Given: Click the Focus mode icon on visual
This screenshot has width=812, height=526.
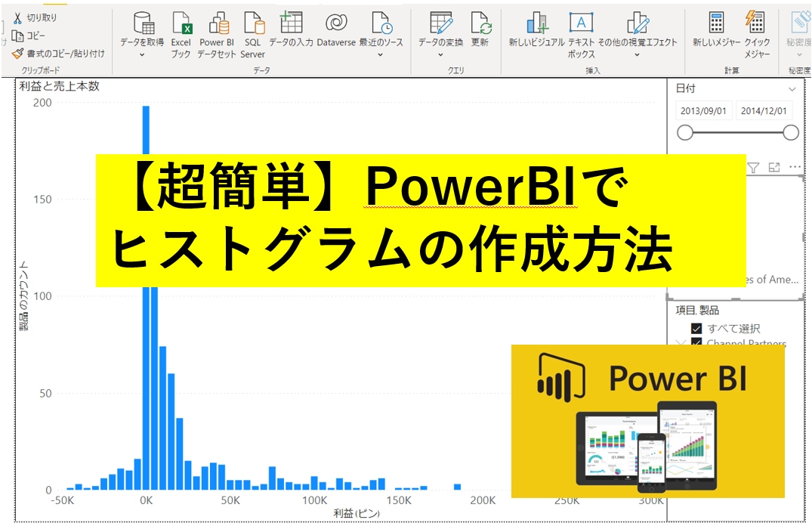Looking at the screenshot, I should click(x=774, y=167).
